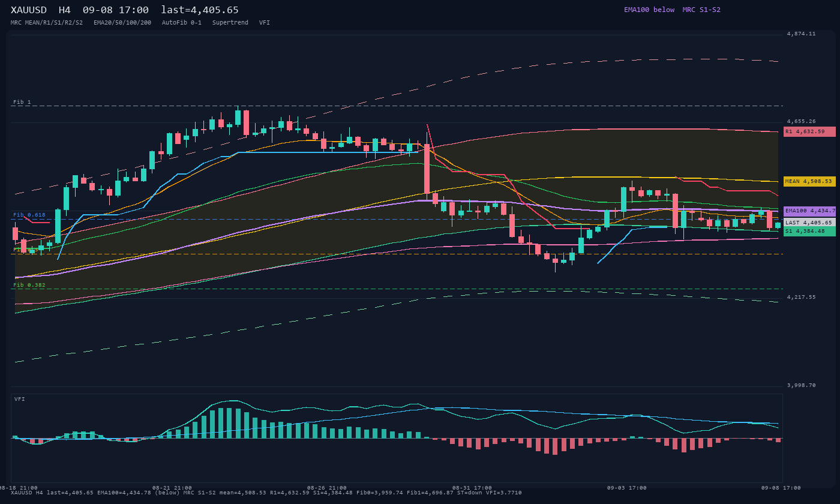Click the green 'Fib 0.382' level label

click(x=29, y=285)
